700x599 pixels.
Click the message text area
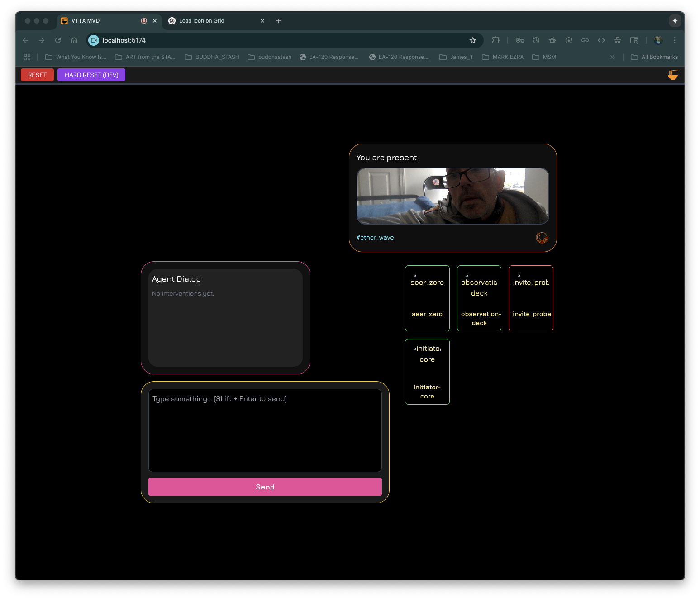click(x=265, y=431)
